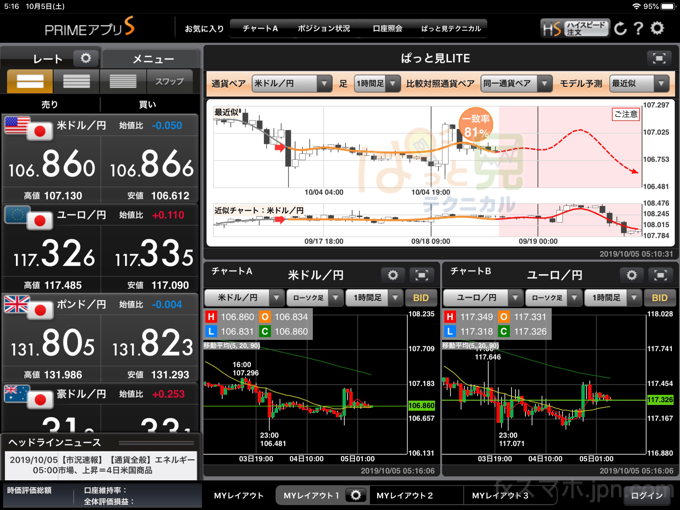The image size is (680, 510).
Task: Switch to the メニュー tab
Action: 152,59
